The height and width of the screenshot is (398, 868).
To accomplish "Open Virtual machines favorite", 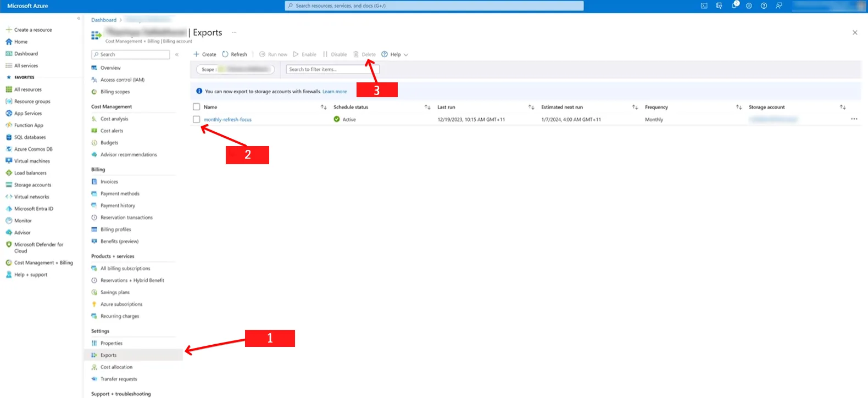I will tap(32, 161).
